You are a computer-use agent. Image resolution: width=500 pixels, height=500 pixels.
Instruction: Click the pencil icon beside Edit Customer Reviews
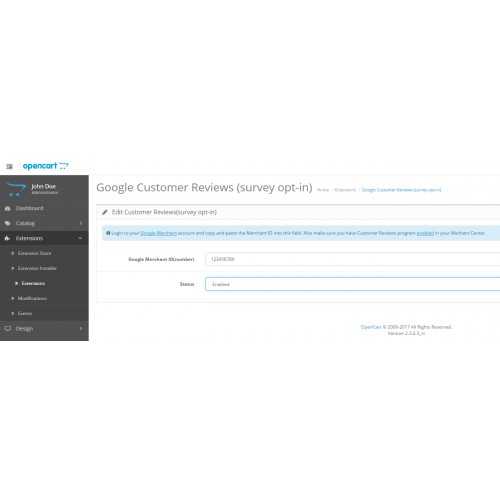click(x=105, y=212)
